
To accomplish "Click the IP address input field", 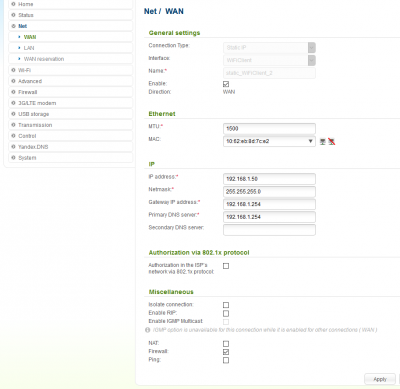I will [269, 179].
